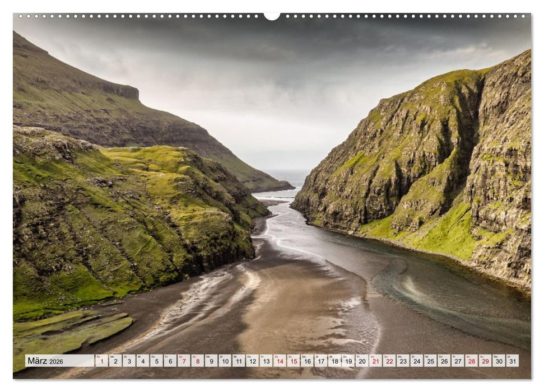The height and width of the screenshot is (392, 544).
Task: Click the river estuary landscape photo
Action: [272, 185]
